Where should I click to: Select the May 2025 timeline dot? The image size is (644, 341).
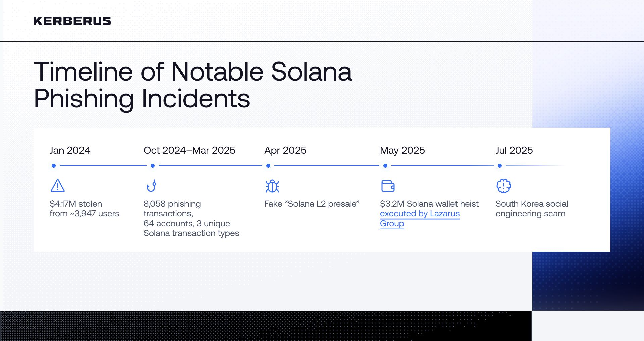point(385,166)
